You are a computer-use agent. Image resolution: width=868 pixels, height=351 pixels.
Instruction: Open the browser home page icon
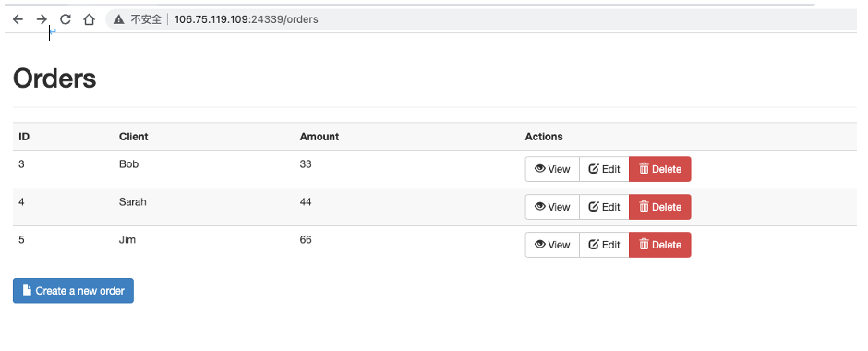pyautogui.click(x=90, y=19)
